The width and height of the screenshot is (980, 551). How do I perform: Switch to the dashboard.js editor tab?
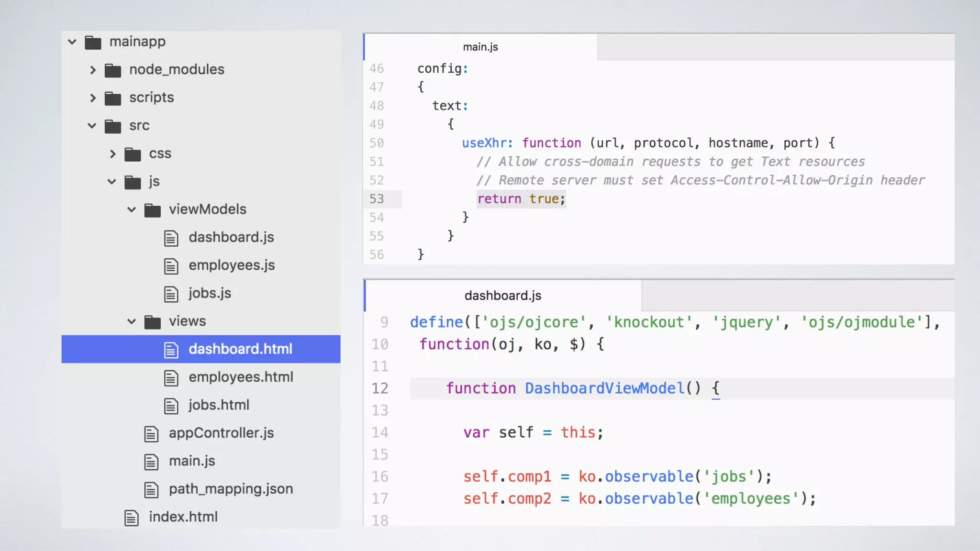point(502,296)
